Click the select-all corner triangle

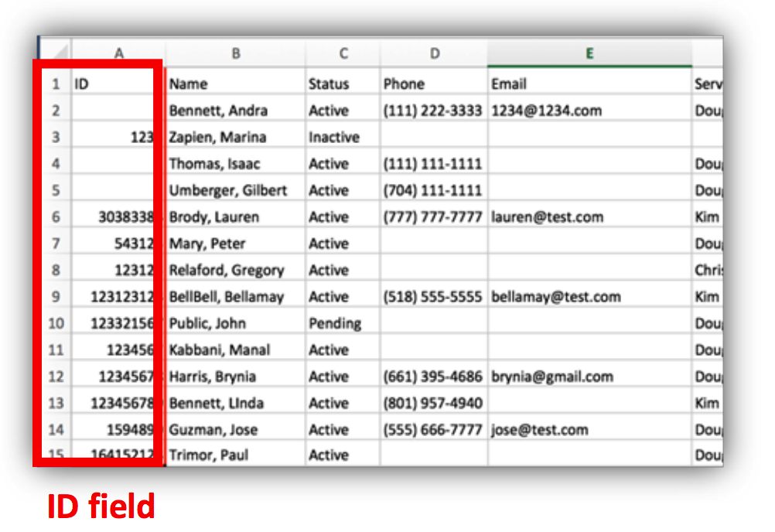coord(56,53)
